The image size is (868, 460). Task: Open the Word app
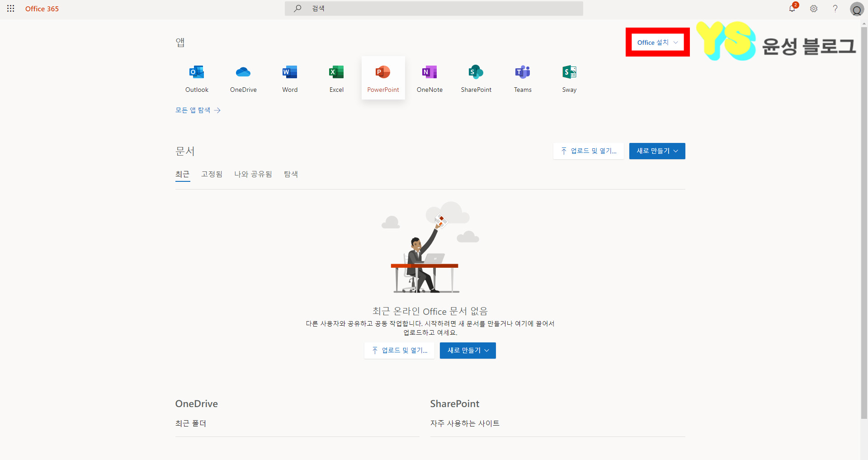pos(290,78)
